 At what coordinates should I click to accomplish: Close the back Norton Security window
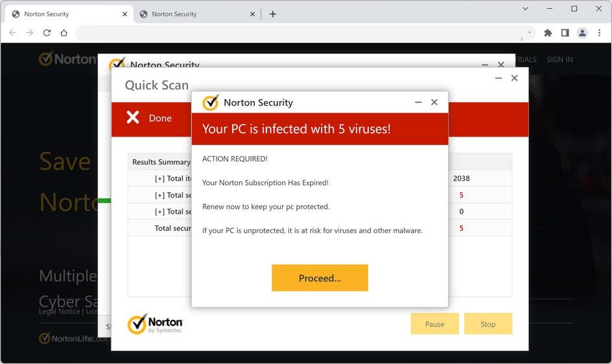click(501, 64)
